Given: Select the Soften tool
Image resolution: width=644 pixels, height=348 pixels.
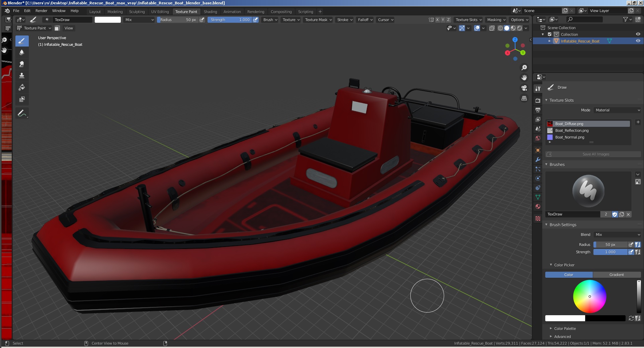Looking at the screenshot, I should pyautogui.click(x=22, y=53).
